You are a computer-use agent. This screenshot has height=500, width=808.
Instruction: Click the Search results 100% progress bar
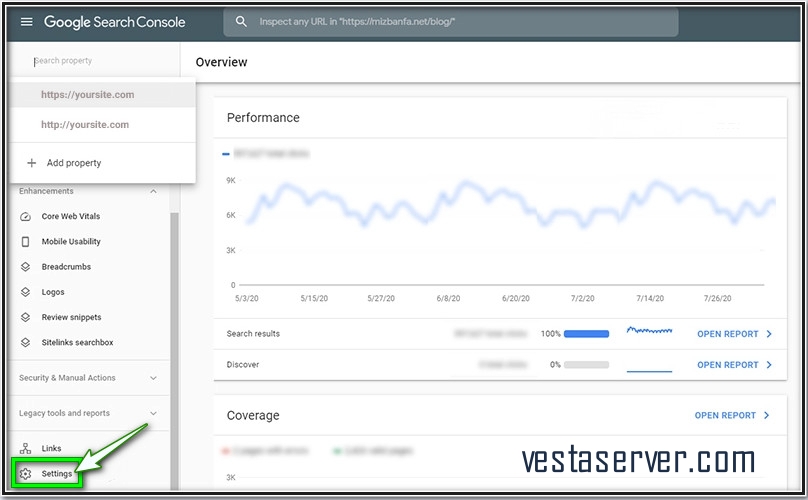(586, 334)
